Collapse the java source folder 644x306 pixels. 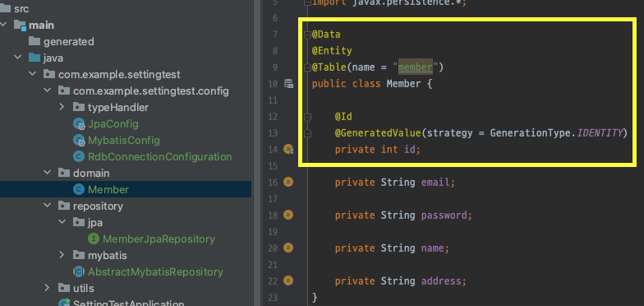click(18, 58)
